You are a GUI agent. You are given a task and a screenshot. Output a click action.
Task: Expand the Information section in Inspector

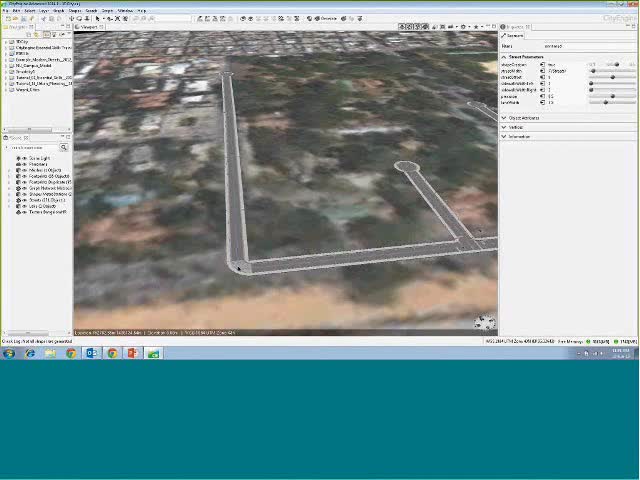[504, 136]
